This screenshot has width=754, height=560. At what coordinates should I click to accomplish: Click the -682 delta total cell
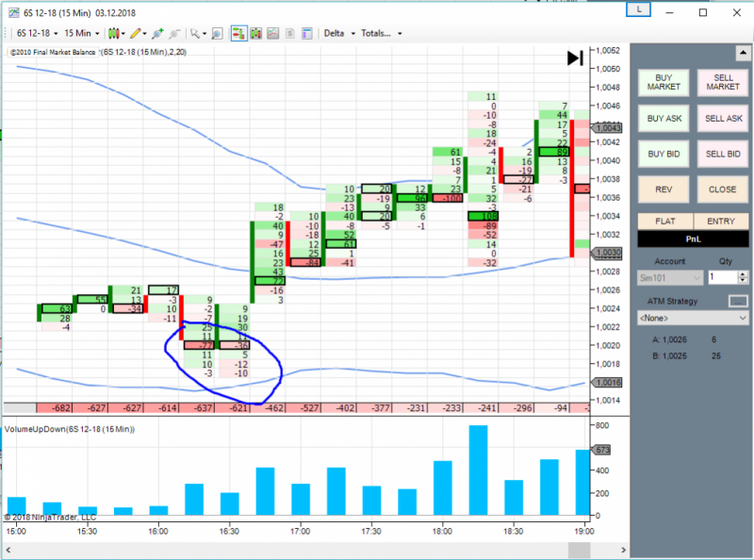(x=55, y=408)
